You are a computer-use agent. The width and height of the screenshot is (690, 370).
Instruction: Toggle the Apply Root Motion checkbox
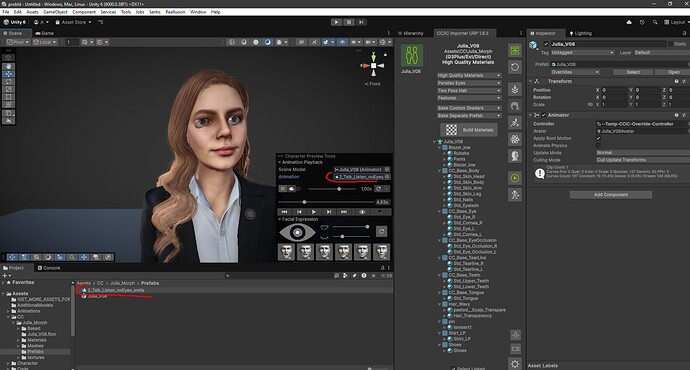(598, 138)
